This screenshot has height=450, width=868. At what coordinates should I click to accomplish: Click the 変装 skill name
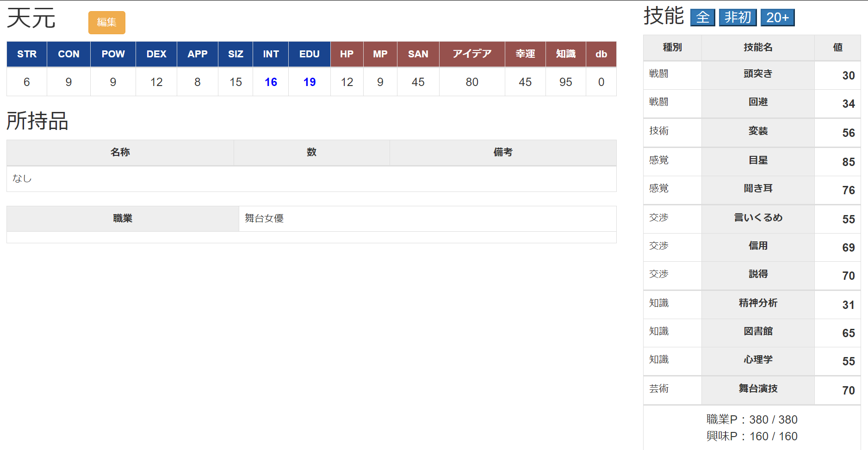758,131
